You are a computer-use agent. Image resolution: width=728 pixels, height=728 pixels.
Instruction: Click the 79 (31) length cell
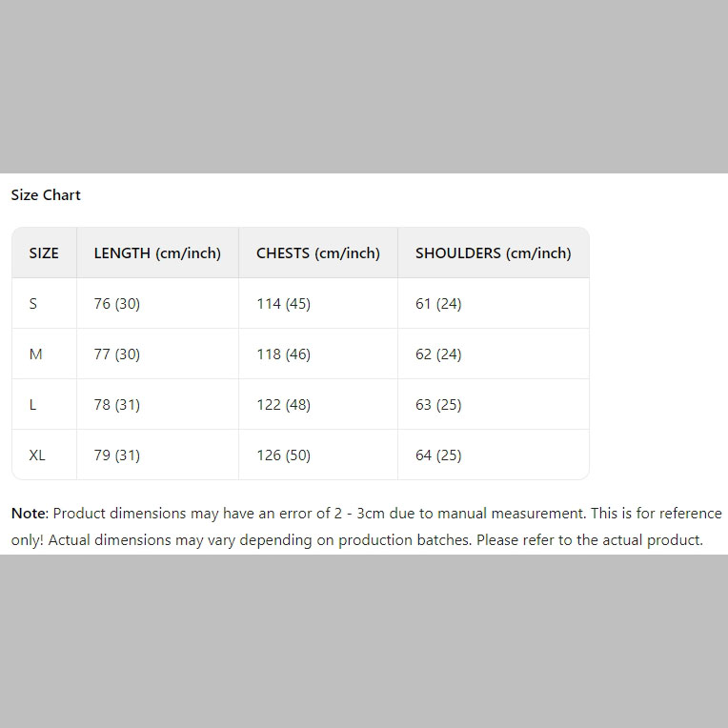point(117,455)
